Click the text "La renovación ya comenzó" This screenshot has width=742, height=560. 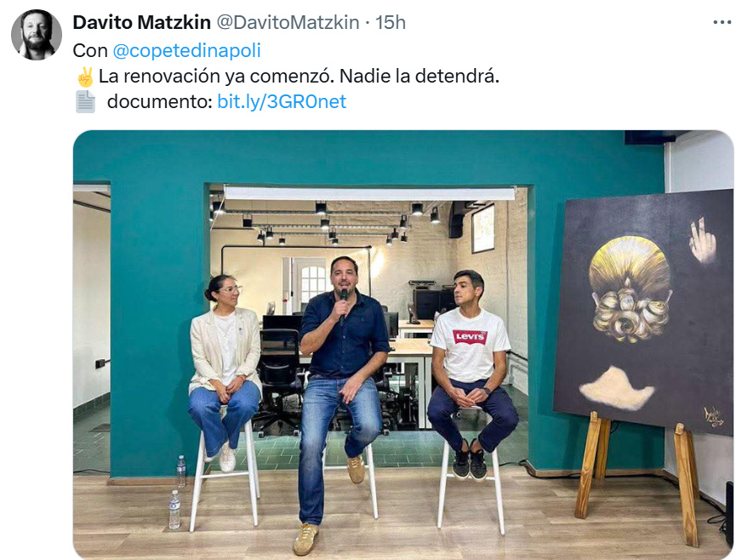click(x=216, y=76)
